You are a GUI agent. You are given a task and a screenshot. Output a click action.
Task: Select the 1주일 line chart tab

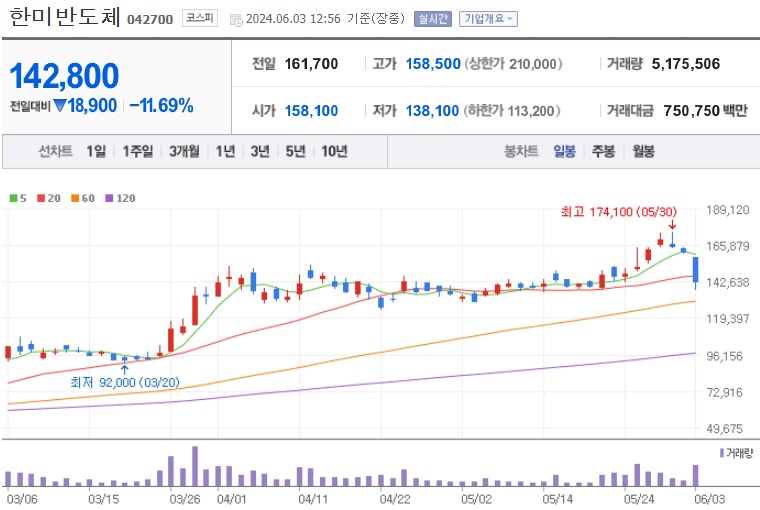[x=138, y=151]
